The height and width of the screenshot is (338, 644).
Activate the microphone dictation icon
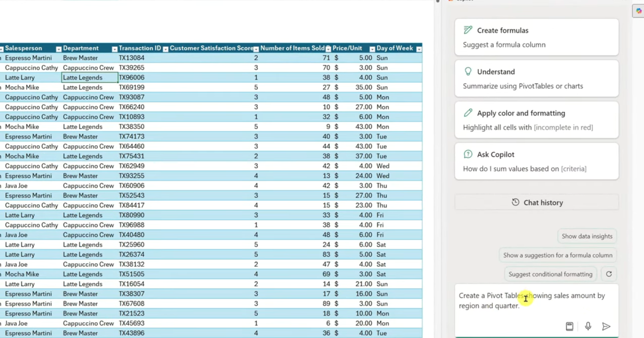tap(588, 326)
